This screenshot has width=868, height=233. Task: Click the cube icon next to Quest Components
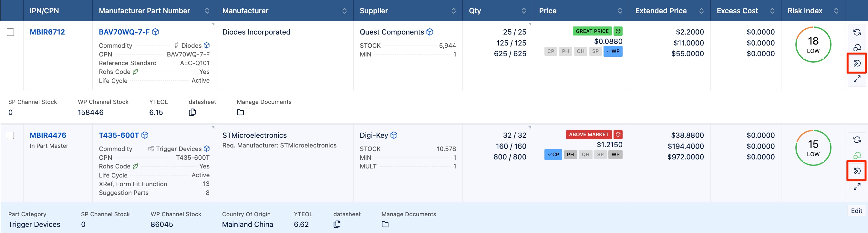pos(429,32)
